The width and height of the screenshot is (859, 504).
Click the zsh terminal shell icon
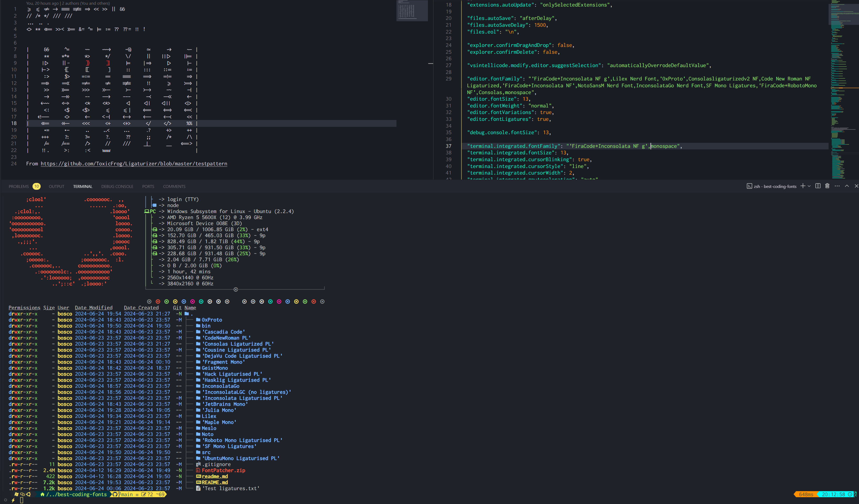[749, 186]
